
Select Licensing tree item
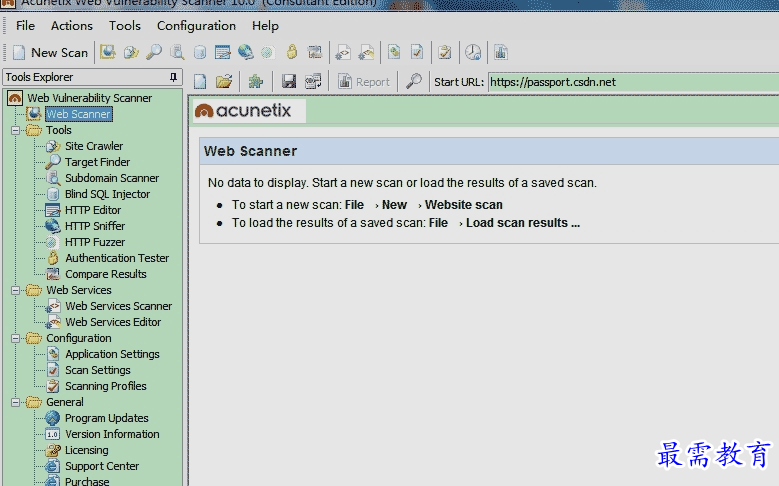86,450
